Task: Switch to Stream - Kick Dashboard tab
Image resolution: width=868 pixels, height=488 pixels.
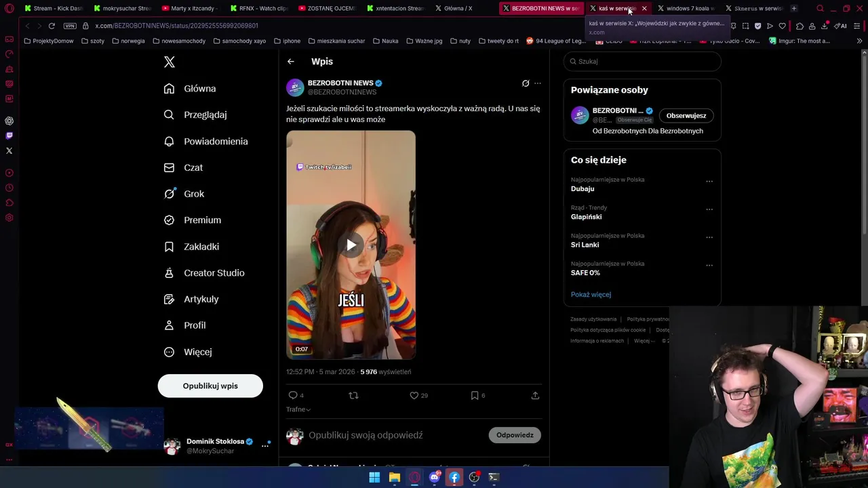Action: tap(53, 8)
